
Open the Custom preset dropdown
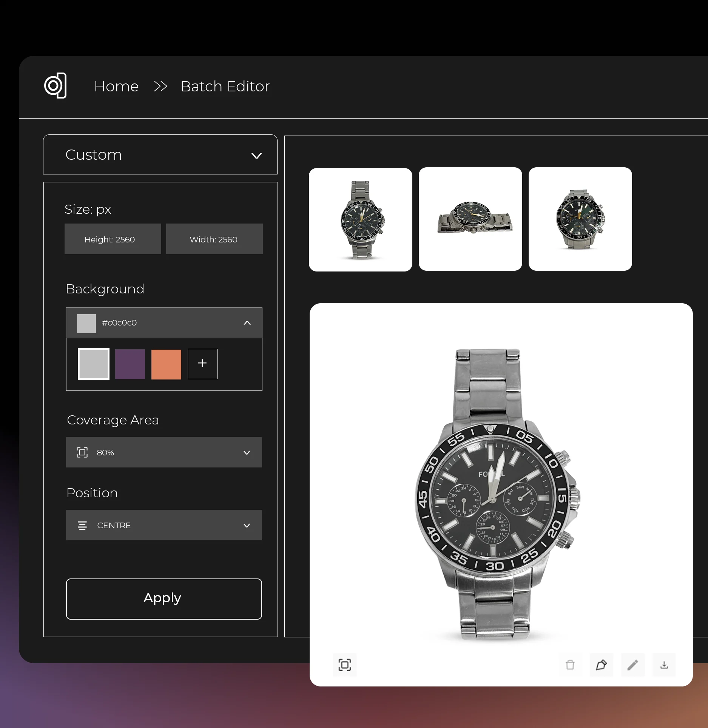click(x=160, y=154)
